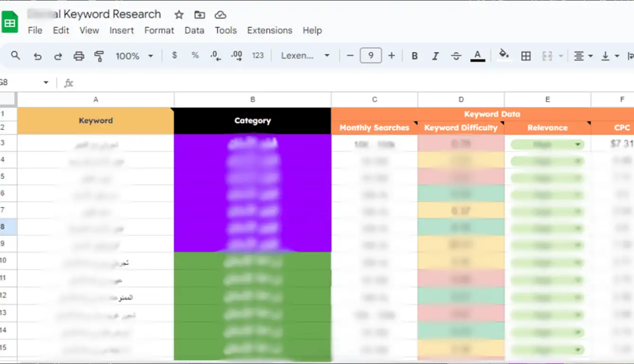This screenshot has height=364, width=634.
Task: Toggle bold formatting
Action: coord(414,56)
